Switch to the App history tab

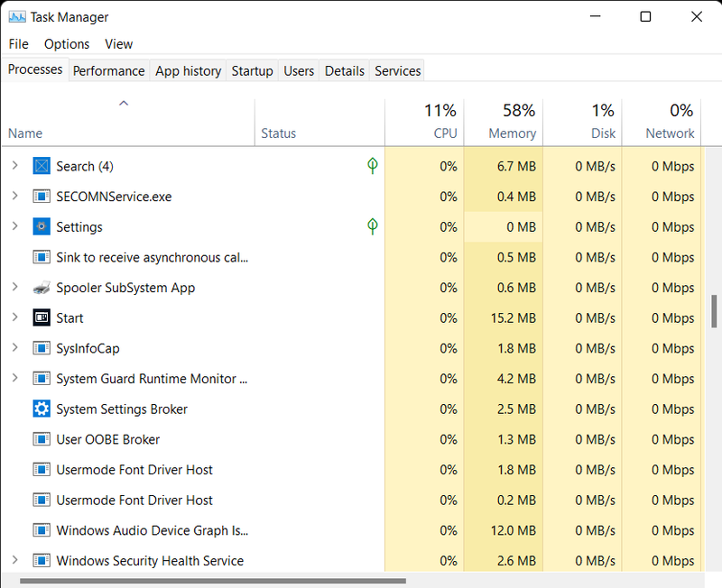pyautogui.click(x=188, y=71)
